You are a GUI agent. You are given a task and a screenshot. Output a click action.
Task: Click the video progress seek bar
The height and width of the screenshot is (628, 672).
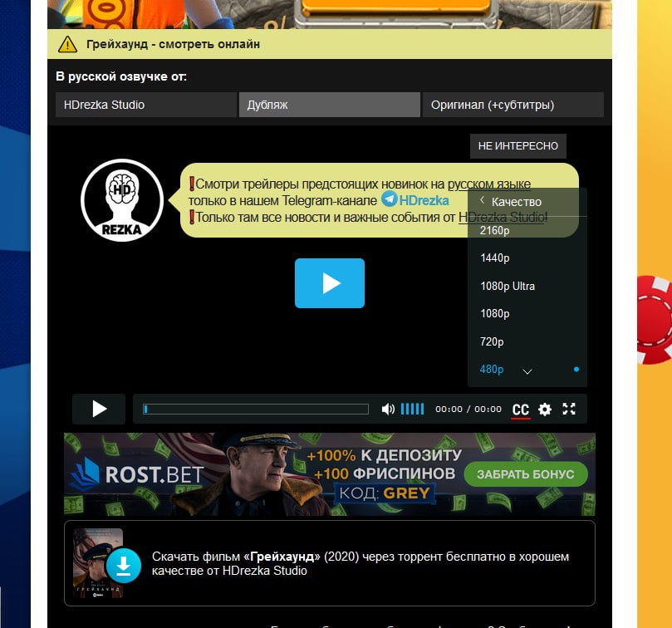point(256,409)
